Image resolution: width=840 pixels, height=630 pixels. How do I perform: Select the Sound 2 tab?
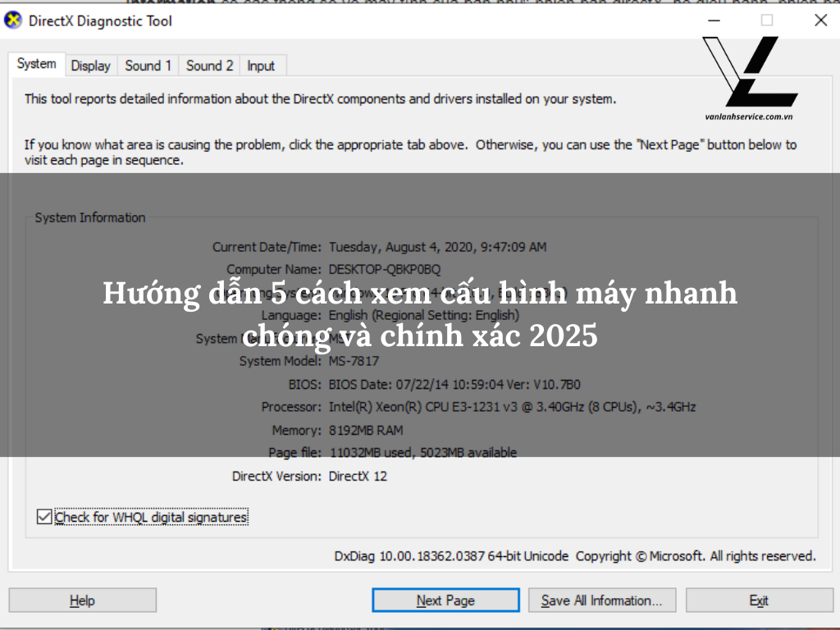coord(208,66)
